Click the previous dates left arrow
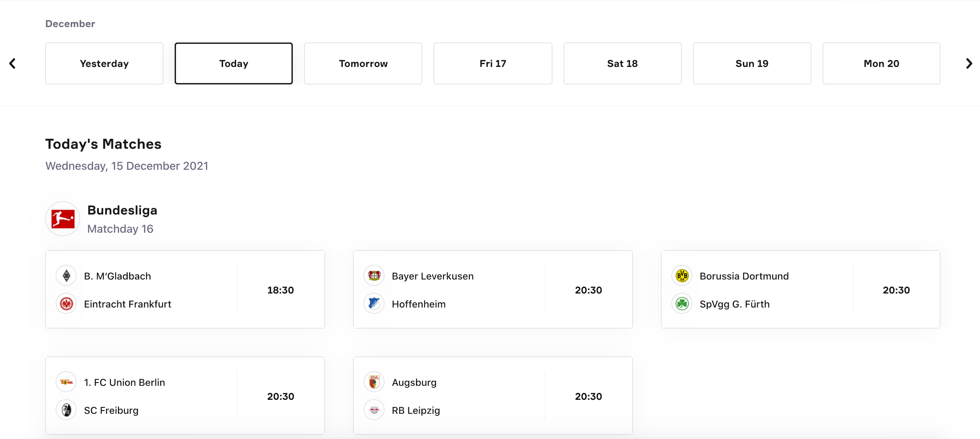Viewport: 980px width, 439px height. click(x=12, y=63)
